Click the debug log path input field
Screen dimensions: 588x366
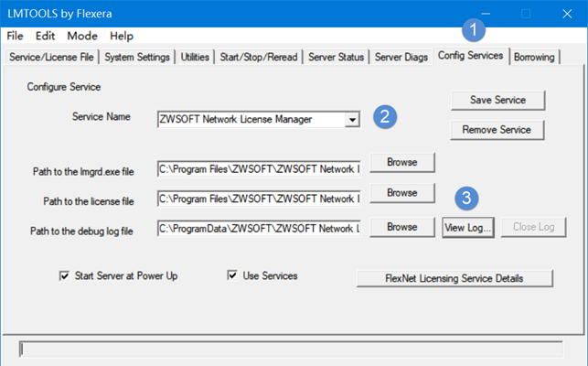tap(259, 228)
